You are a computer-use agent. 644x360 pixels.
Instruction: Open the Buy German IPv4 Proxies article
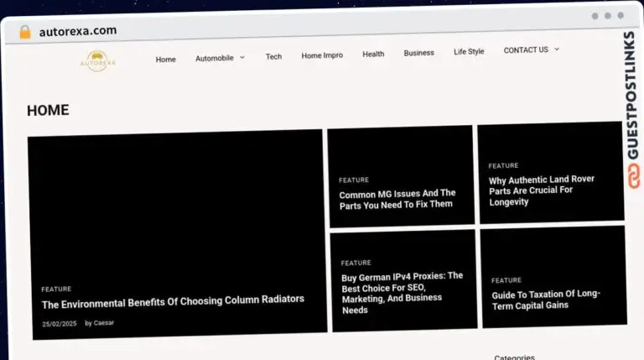(402, 292)
